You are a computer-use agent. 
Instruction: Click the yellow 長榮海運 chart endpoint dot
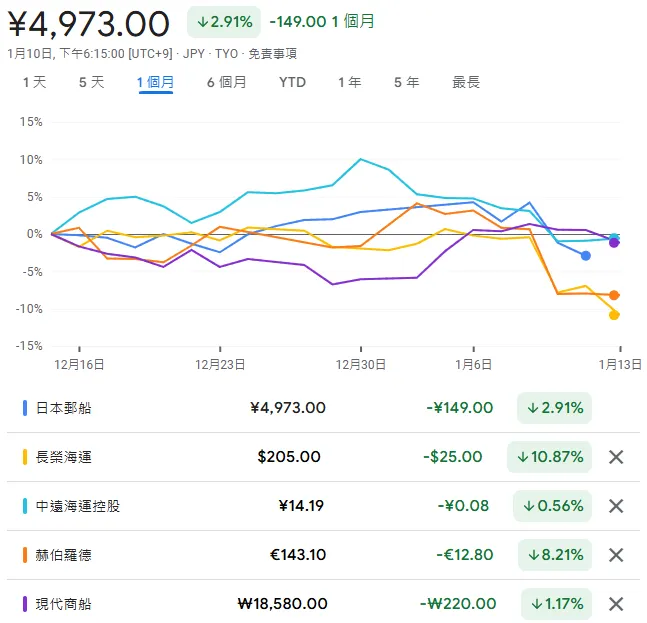tap(614, 315)
